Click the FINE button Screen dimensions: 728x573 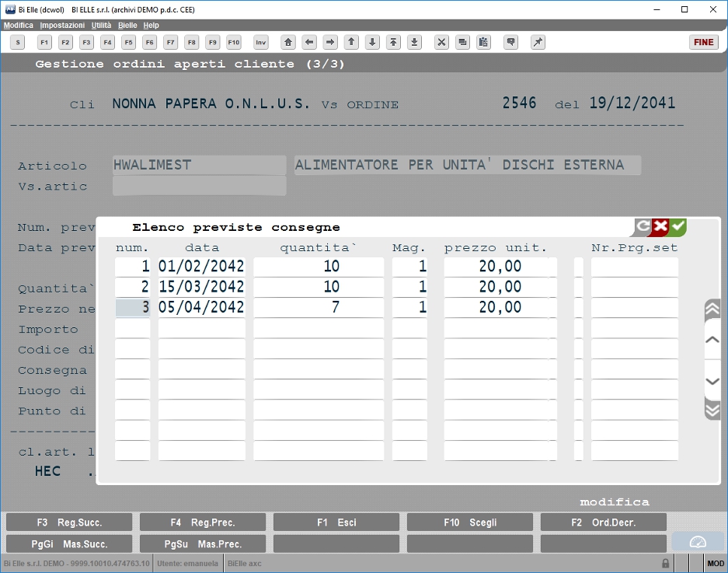[703, 42]
